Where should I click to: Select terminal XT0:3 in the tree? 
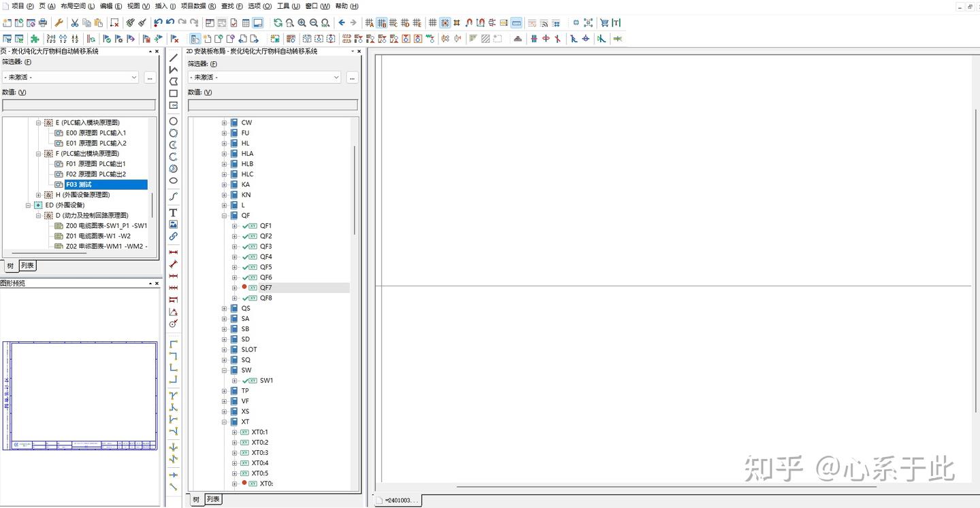[260, 453]
